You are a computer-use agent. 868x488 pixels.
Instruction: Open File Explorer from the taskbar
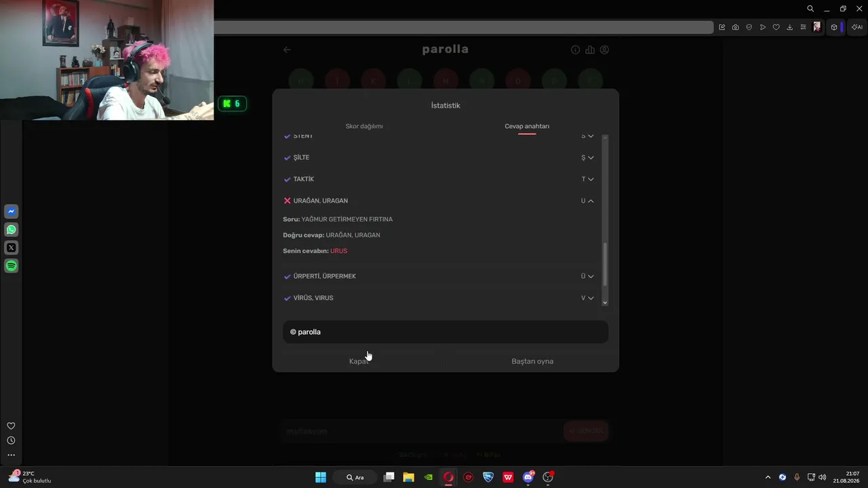[x=408, y=477]
